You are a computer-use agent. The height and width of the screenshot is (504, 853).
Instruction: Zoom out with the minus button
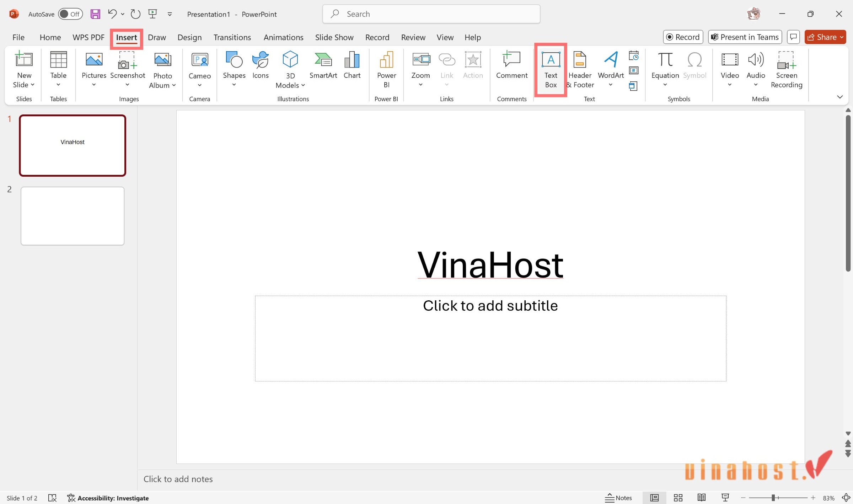(x=743, y=498)
